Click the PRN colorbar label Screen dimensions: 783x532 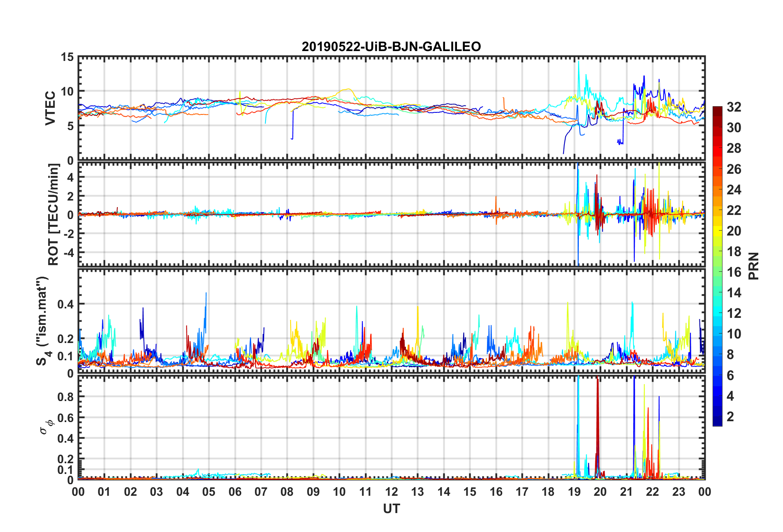754,266
